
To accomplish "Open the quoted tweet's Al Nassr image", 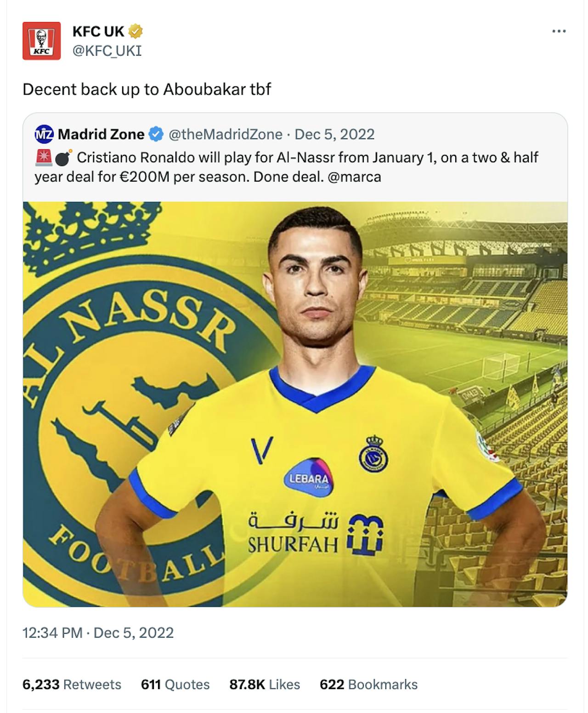I will [295, 404].
